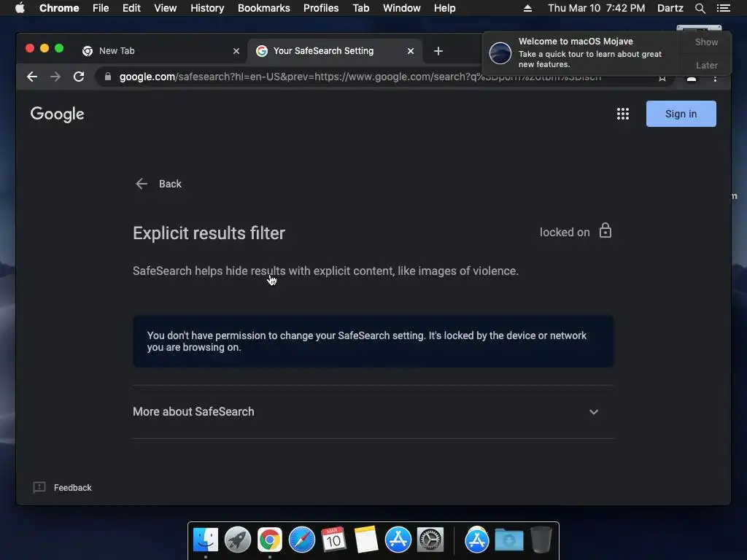Viewport: 747px width, 560px height.
Task: Close the Your SafeSearch Setting tab
Action: pyautogui.click(x=410, y=51)
